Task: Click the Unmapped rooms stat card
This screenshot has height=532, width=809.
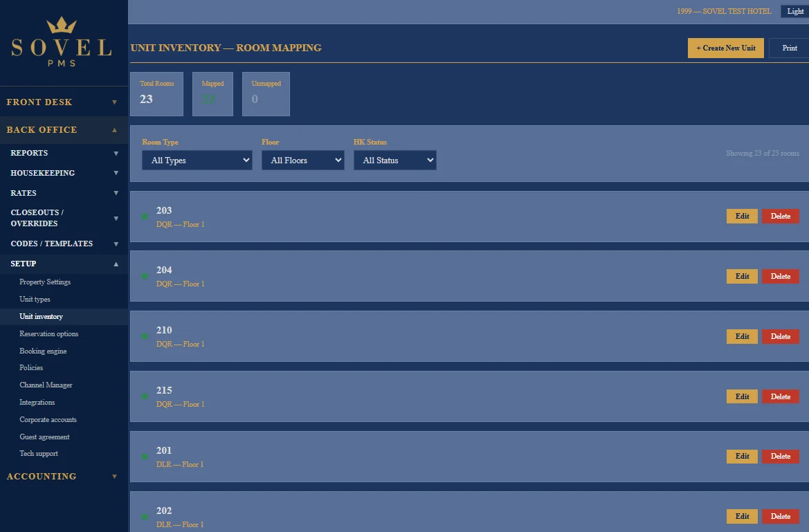Action: coord(266,94)
